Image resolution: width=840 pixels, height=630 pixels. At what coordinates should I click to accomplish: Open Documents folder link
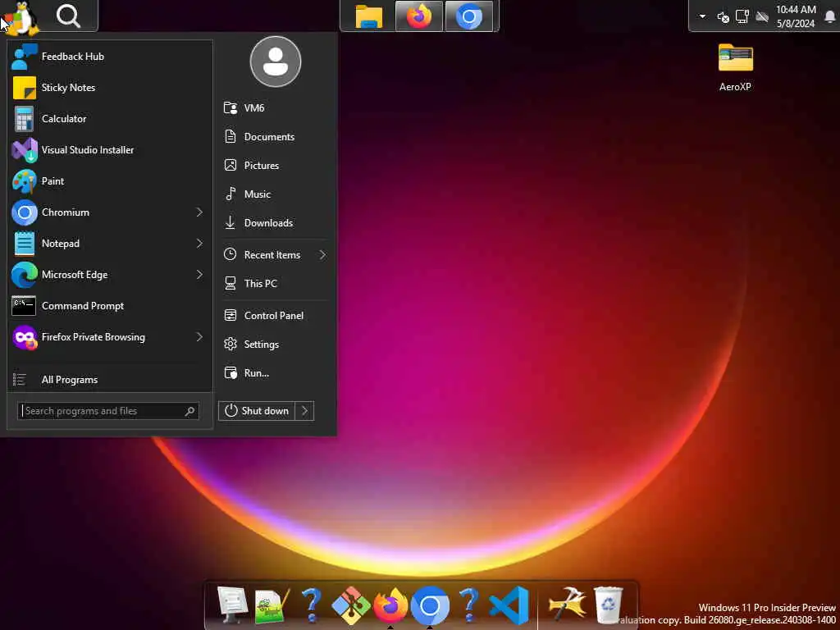275,137
